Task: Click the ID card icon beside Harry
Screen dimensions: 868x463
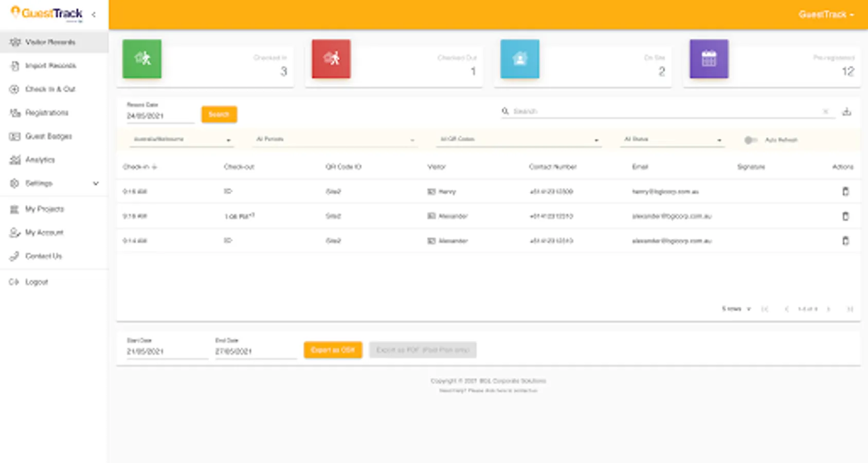Action: (x=431, y=191)
